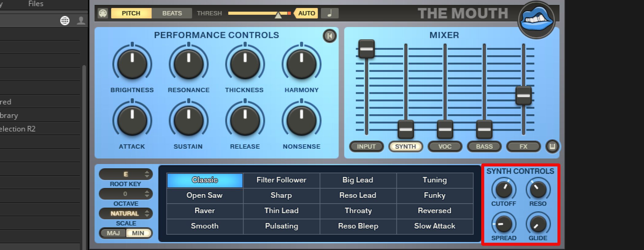This screenshot has width=644, height=250.
Task: Click the Voc fader handle
Action: point(445,129)
